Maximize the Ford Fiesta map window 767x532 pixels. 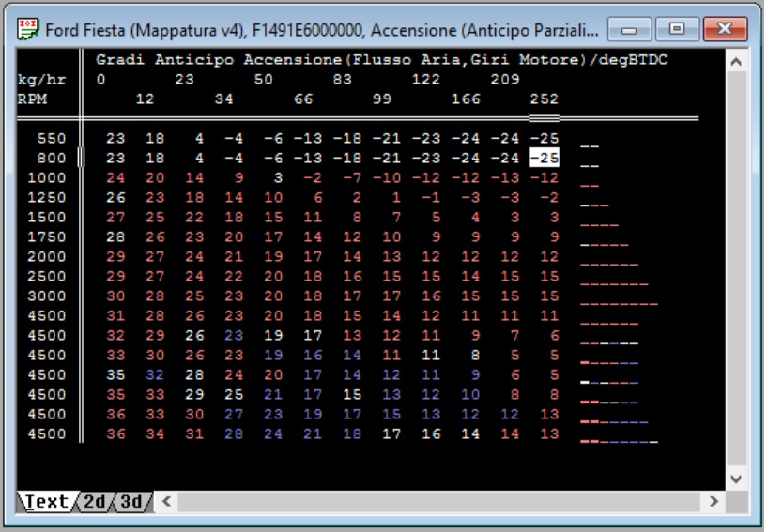coord(677,30)
